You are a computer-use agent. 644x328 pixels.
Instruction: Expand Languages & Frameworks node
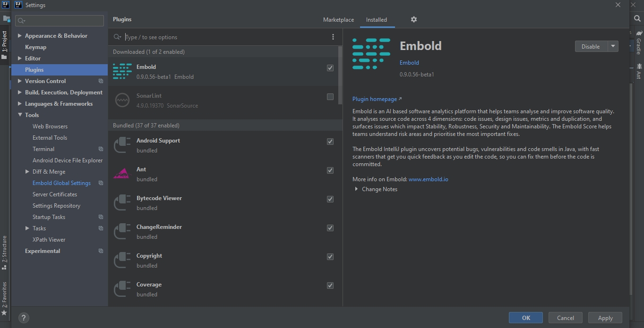tap(20, 104)
